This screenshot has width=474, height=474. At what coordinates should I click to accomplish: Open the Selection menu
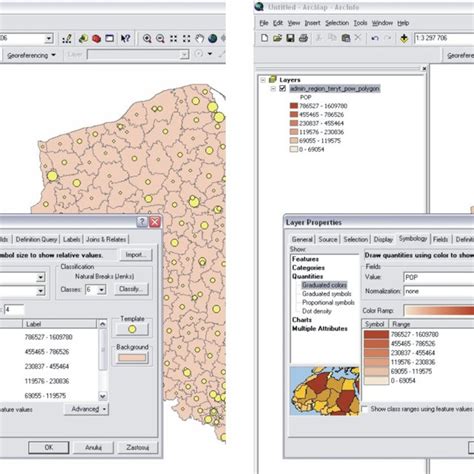click(x=337, y=23)
